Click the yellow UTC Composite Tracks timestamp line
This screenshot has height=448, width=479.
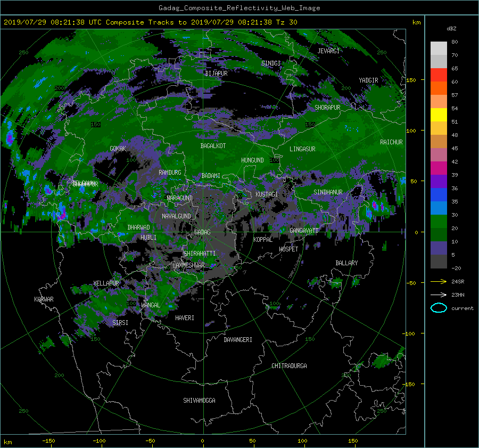150,22
